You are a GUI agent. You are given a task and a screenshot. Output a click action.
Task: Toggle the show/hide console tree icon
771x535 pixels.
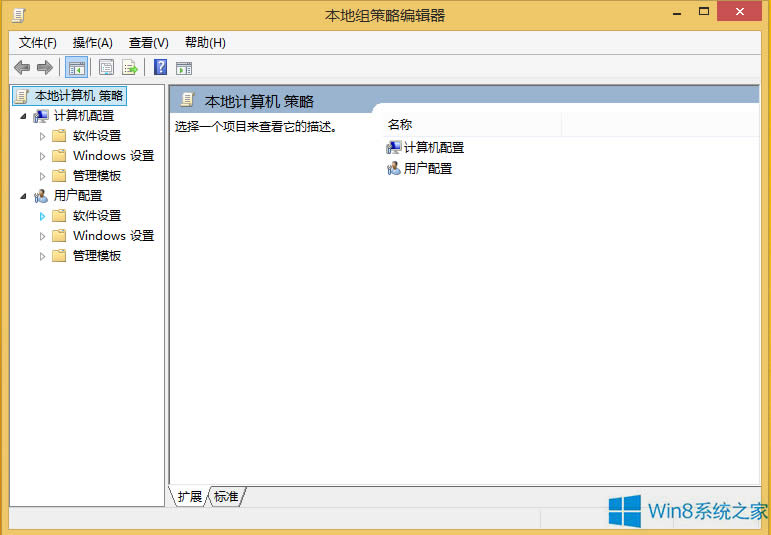click(x=76, y=68)
